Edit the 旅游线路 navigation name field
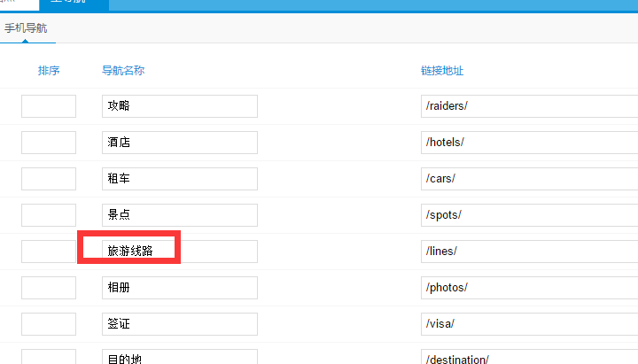Viewport: 638px width, 364px height. tap(179, 252)
